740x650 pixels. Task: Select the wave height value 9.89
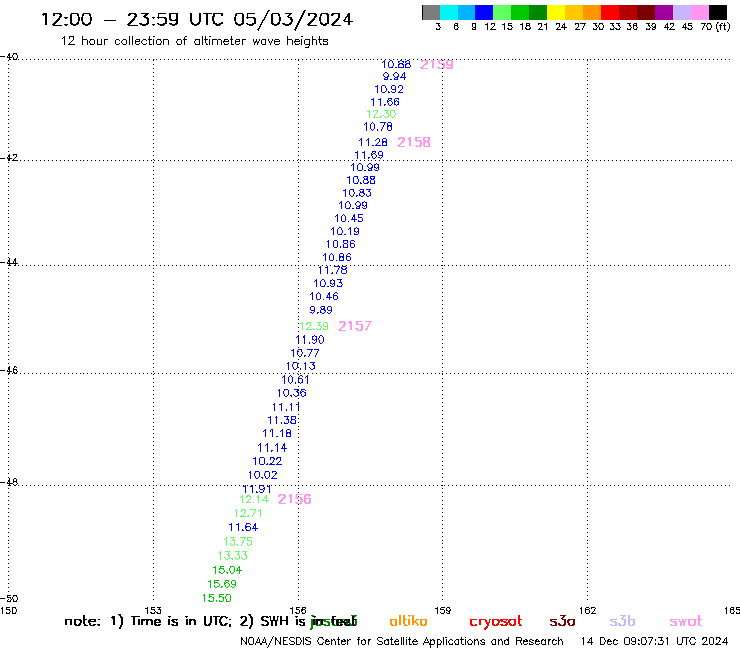point(321,310)
